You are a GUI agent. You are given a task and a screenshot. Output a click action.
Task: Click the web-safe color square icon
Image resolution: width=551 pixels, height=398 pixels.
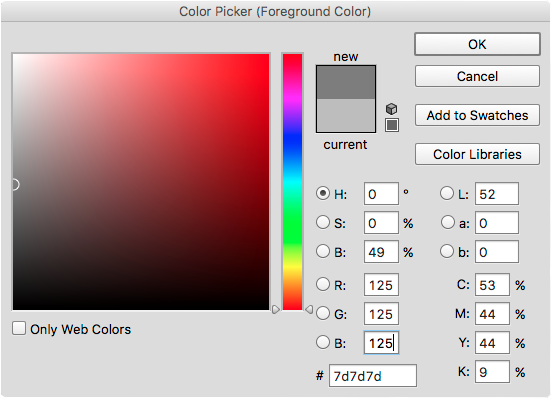[x=392, y=125]
